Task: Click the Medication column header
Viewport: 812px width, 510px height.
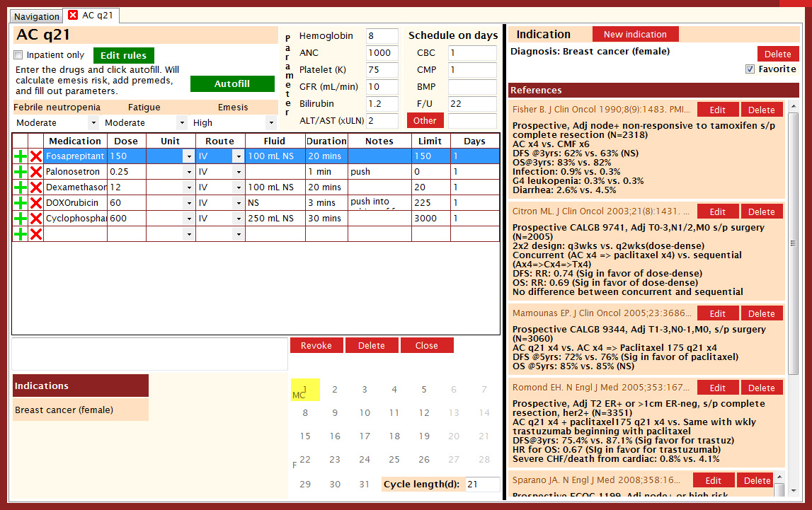Action: (75, 141)
